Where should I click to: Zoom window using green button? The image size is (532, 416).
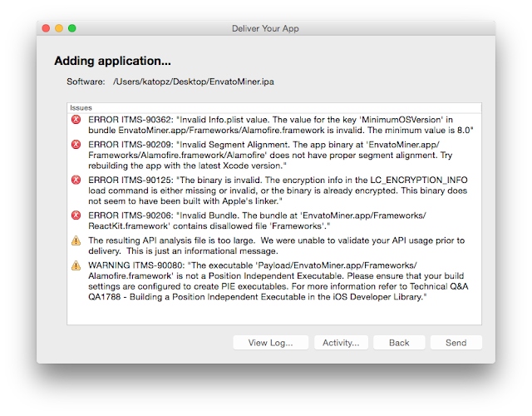[x=72, y=28]
